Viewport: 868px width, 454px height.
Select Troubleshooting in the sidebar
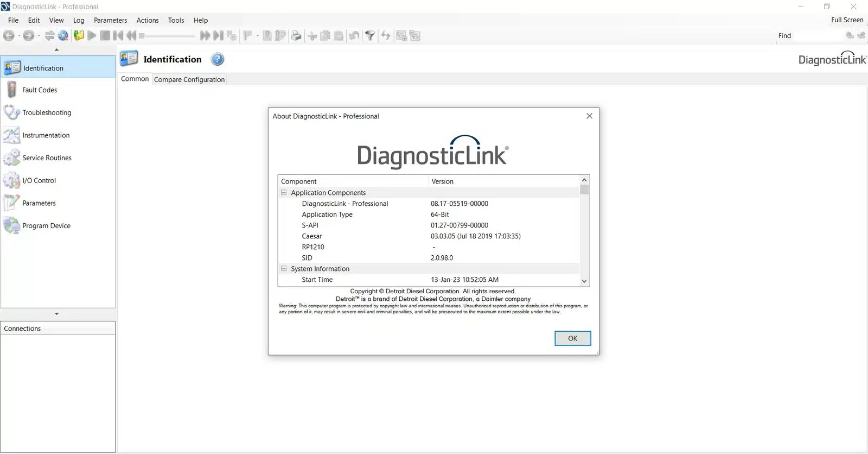click(46, 113)
